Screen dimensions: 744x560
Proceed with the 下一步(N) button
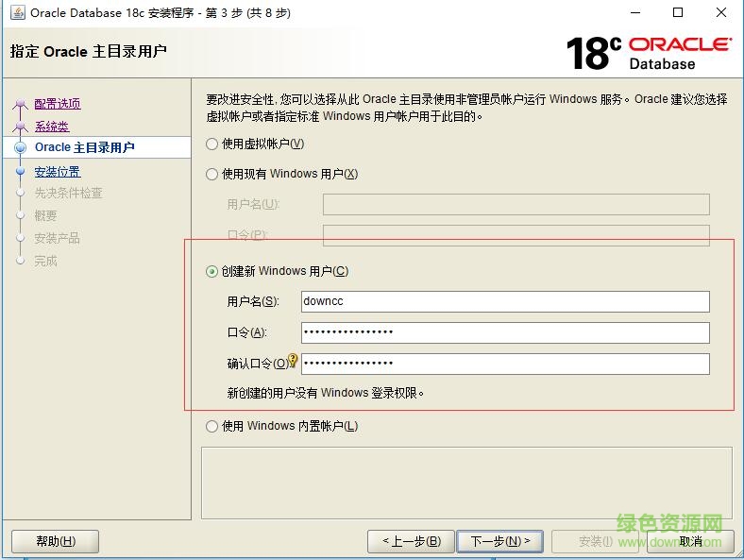pyautogui.click(x=500, y=541)
